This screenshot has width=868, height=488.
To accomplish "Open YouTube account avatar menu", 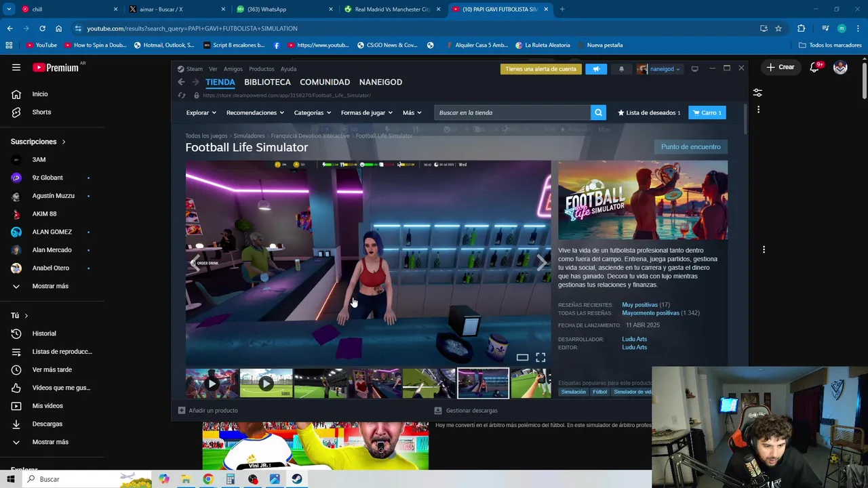I will point(840,67).
